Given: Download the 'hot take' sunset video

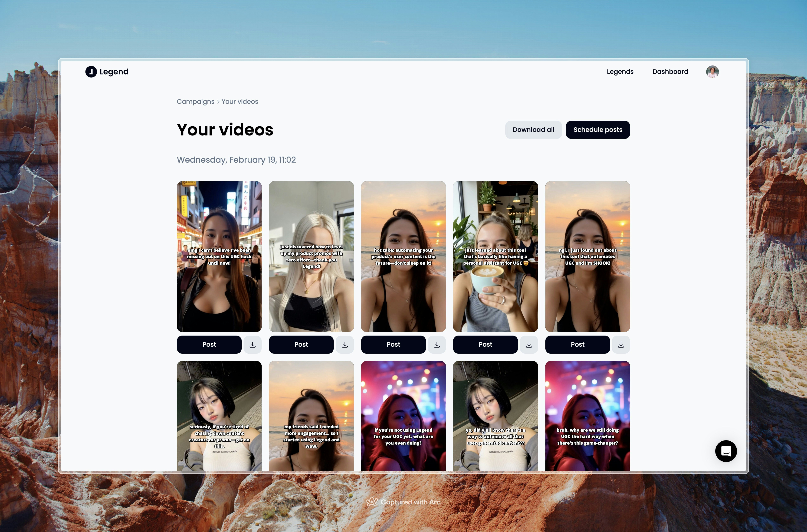Looking at the screenshot, I should click(x=437, y=344).
